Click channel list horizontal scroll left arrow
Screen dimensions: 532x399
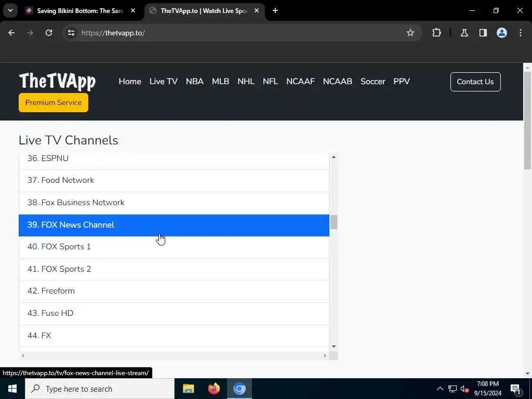23,355
